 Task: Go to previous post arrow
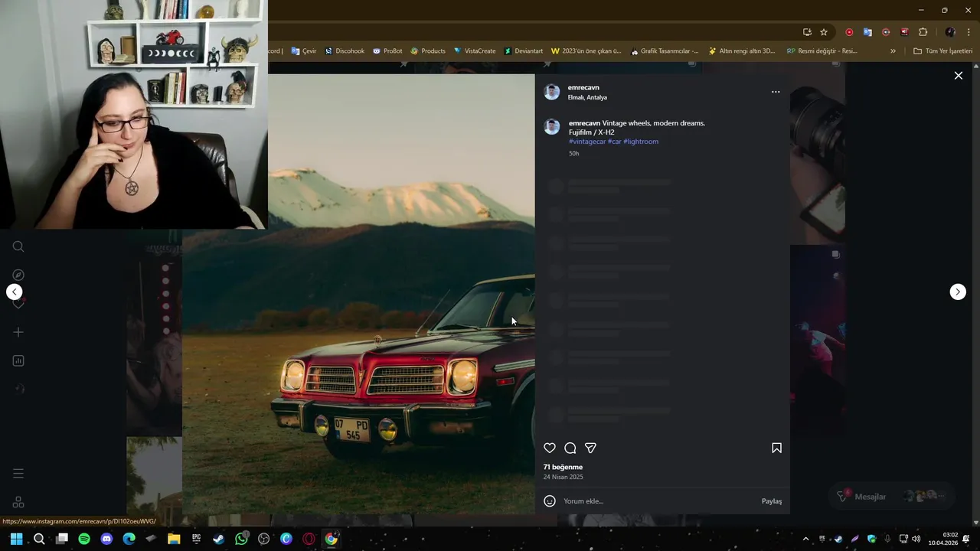[x=15, y=292]
